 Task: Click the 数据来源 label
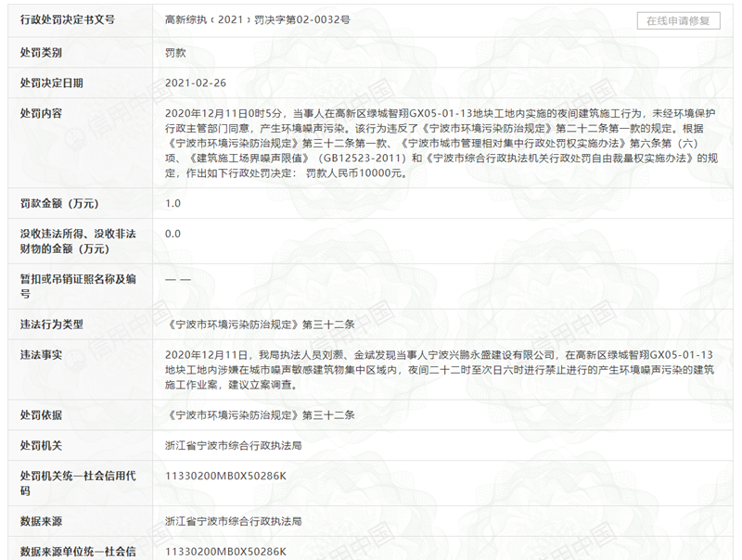[x=41, y=521]
